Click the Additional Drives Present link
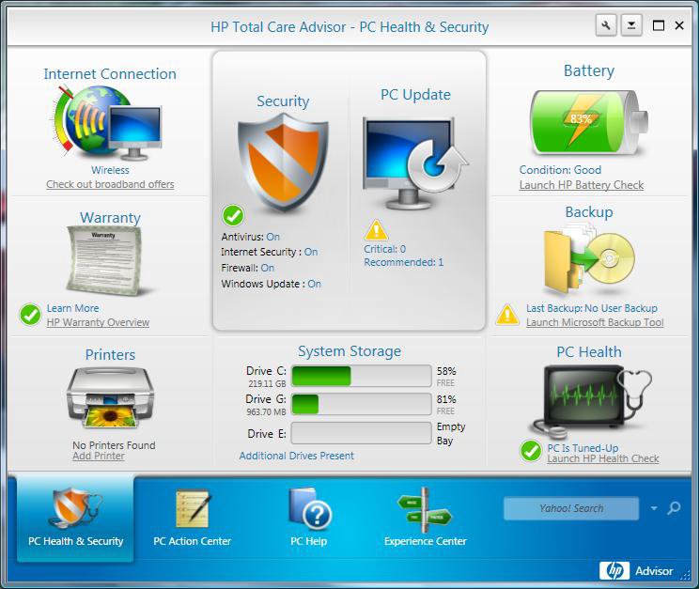The height and width of the screenshot is (589, 700). point(296,456)
